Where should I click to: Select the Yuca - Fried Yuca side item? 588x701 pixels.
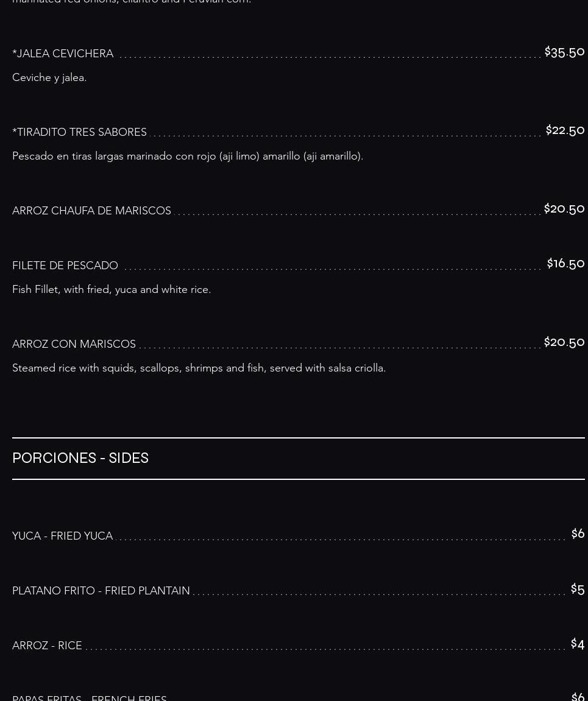[62, 536]
